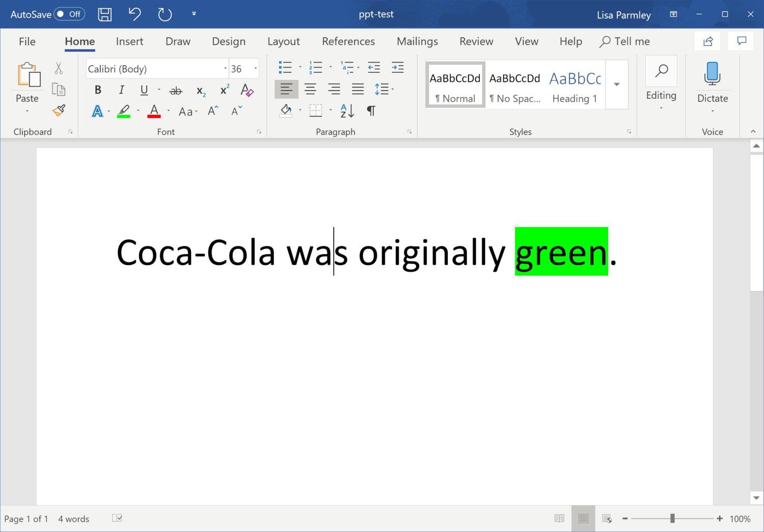The height and width of the screenshot is (532, 764).
Task: Click the Lisa Parmley account name
Action: [624, 15]
